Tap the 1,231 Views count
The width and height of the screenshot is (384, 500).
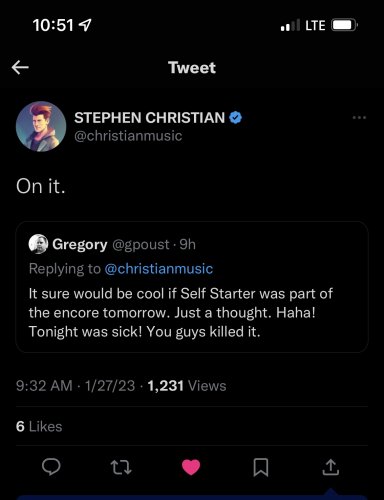pyautogui.click(x=187, y=386)
